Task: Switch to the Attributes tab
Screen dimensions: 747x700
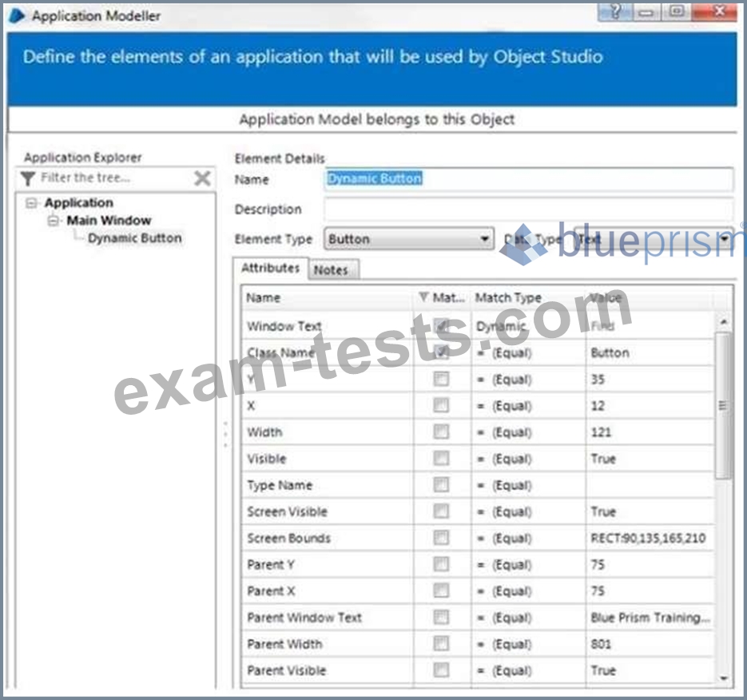Action: pos(271,268)
